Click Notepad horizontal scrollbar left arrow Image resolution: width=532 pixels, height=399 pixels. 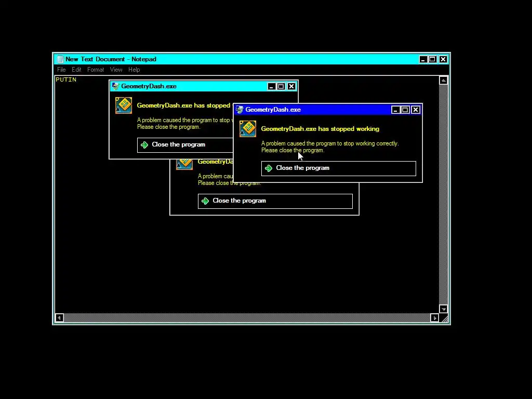point(59,318)
